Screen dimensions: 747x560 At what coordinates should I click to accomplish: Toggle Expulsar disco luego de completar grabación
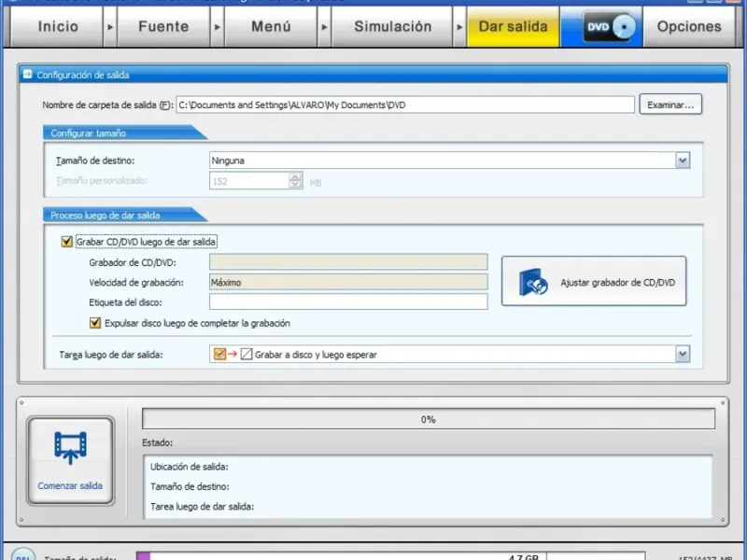tap(95, 323)
